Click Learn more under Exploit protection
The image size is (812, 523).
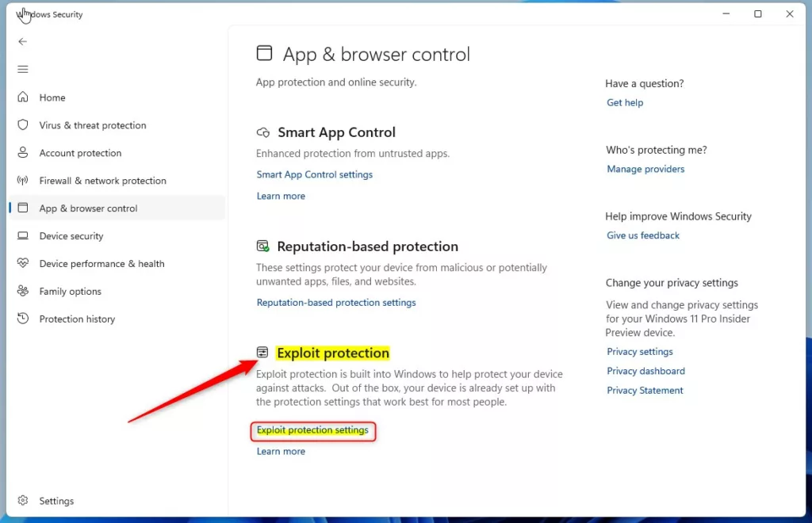(281, 451)
